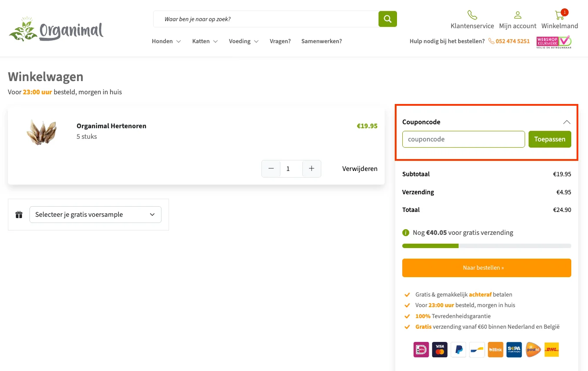588x371 pixels.
Task: Open the gratis voersample dropdown
Action: 96,215
